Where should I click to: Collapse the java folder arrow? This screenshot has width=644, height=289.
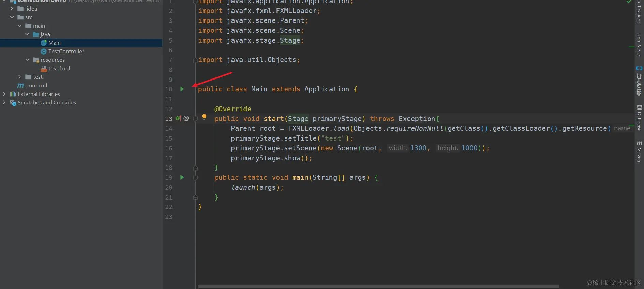tap(27, 34)
